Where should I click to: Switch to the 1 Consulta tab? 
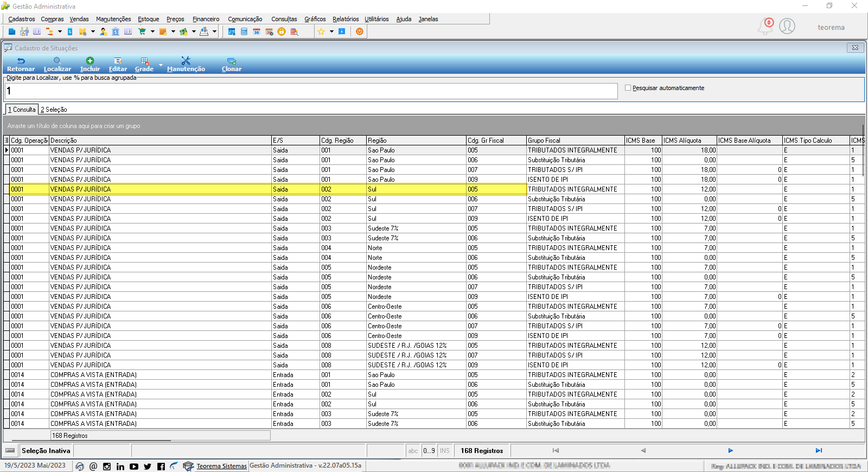[x=22, y=110]
